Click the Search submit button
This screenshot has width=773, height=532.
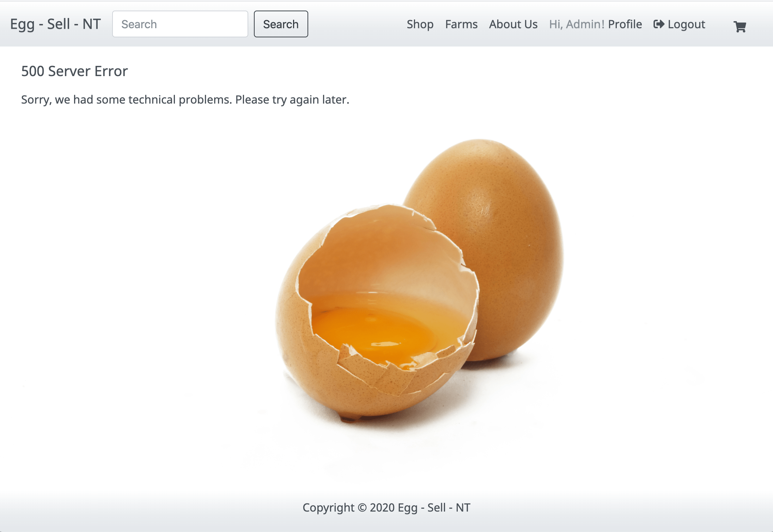(281, 24)
